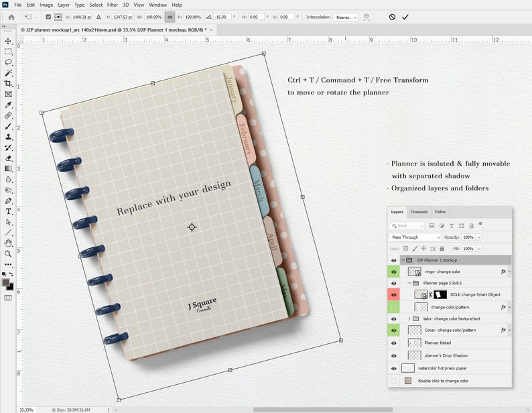The height and width of the screenshot is (413, 532).
Task: Toggle the maintain aspect ratio link button
Action: (170, 17)
